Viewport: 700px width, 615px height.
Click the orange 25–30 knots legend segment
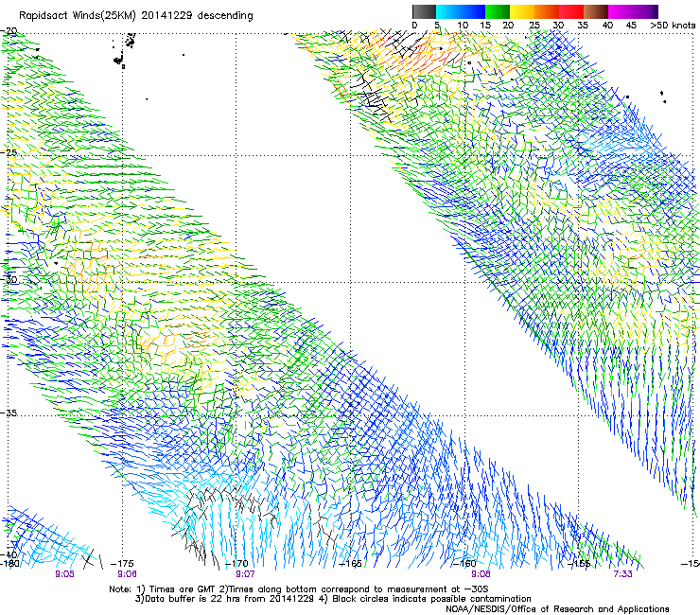tap(547, 11)
